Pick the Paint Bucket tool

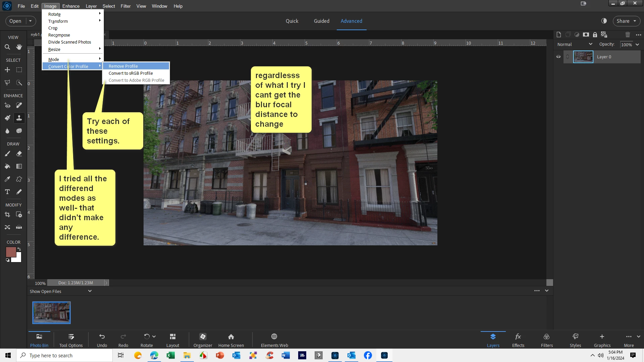(7, 166)
